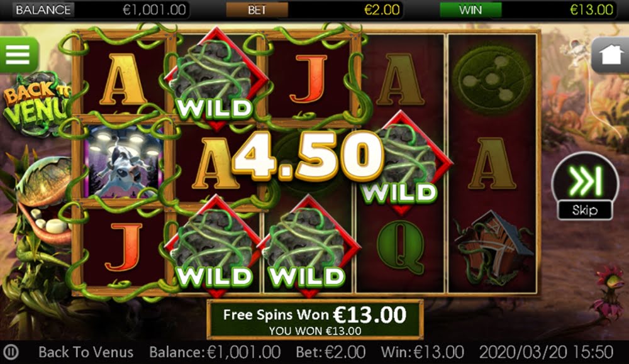Click the Free Spins Won banner
Image resolution: width=629 pixels, height=364 pixels.
click(x=315, y=319)
